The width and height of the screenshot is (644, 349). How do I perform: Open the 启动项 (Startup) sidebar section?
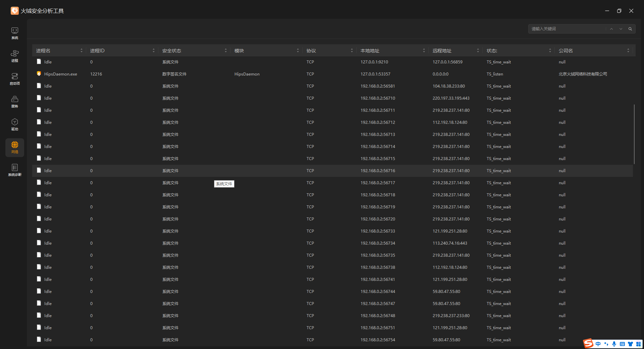[x=15, y=79]
